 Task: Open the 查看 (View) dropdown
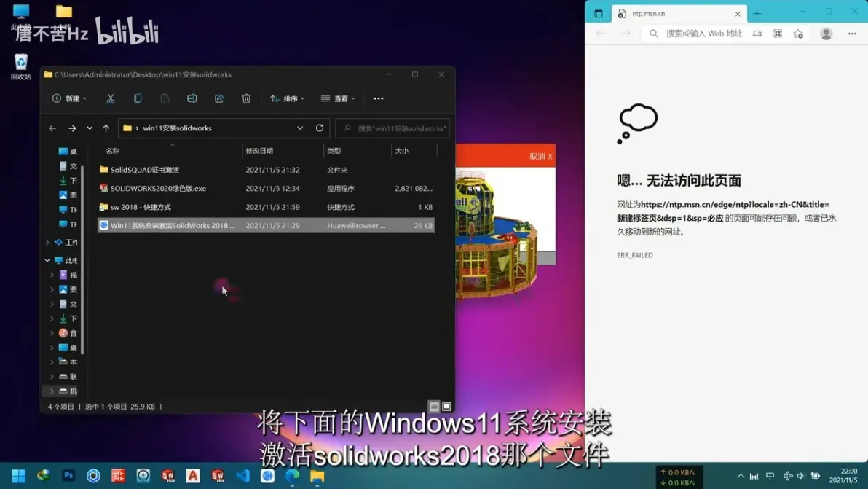tap(336, 98)
